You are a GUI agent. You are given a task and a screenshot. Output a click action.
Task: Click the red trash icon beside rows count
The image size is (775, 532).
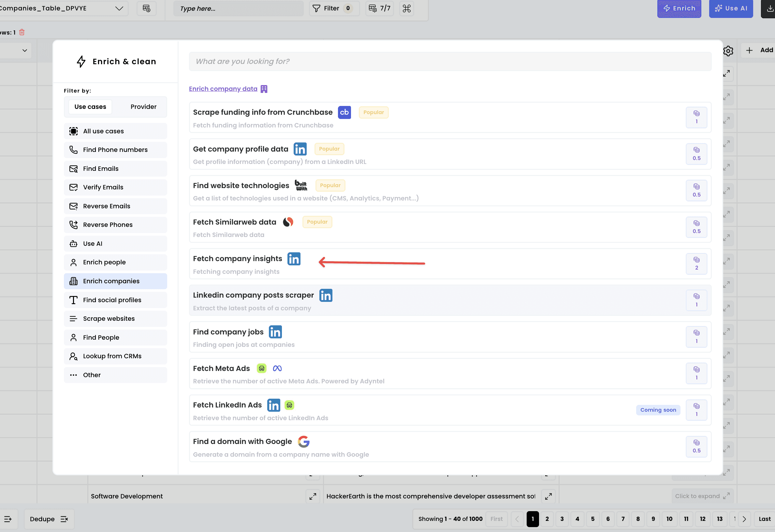(x=22, y=32)
